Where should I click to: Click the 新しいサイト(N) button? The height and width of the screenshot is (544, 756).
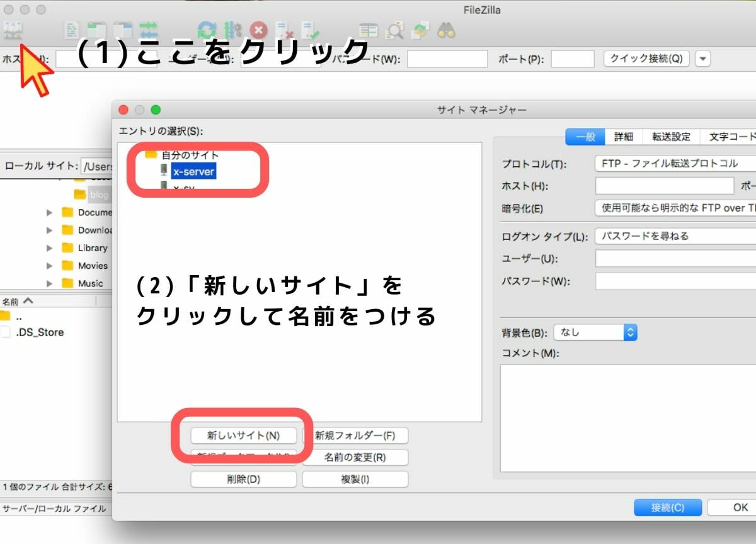click(x=243, y=436)
